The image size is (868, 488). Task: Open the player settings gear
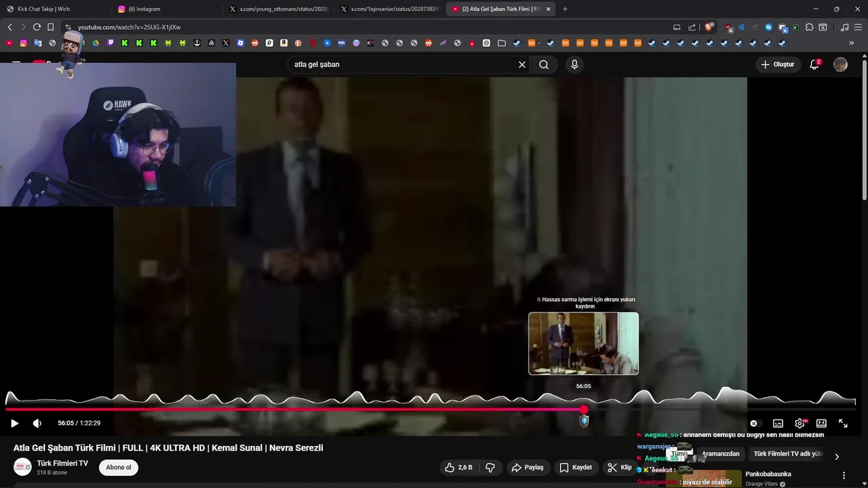(x=800, y=423)
